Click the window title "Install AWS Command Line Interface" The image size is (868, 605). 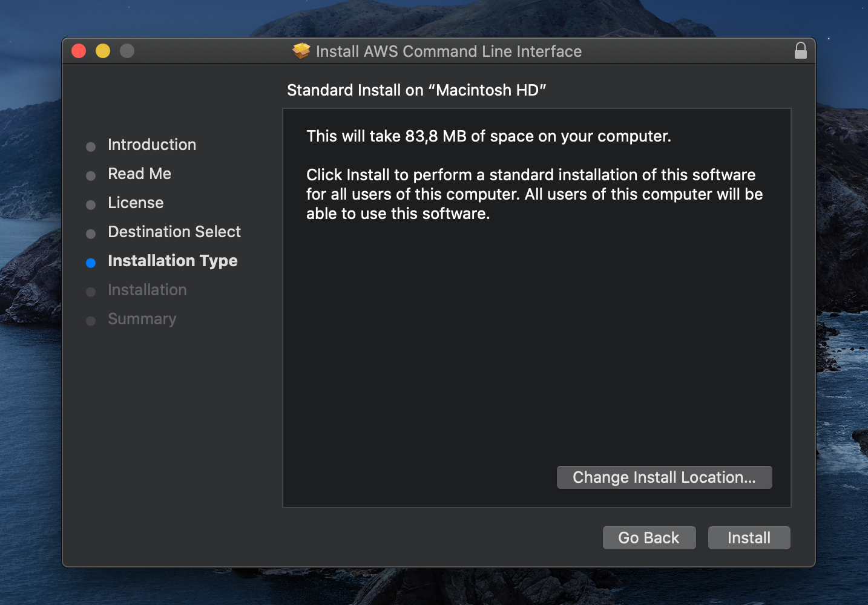click(x=449, y=51)
